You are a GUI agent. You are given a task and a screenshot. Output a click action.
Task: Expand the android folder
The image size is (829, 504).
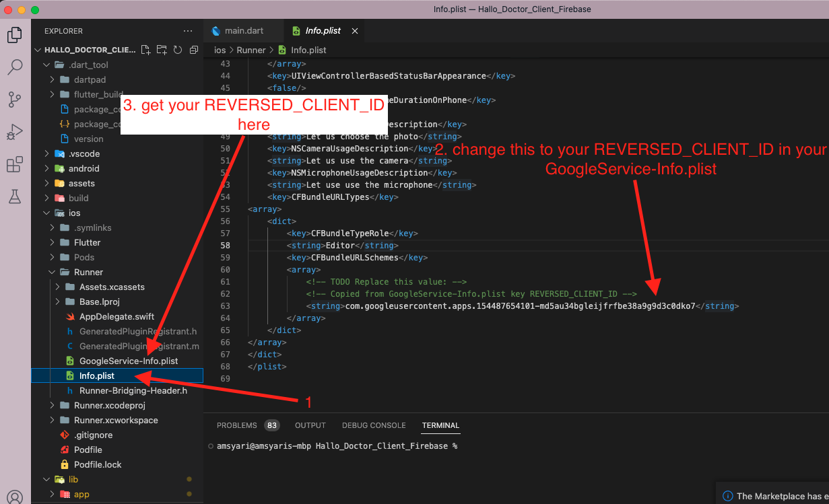[84, 168]
